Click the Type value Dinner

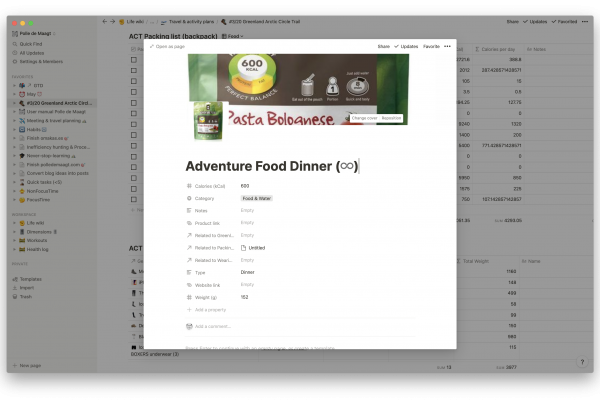(248, 272)
